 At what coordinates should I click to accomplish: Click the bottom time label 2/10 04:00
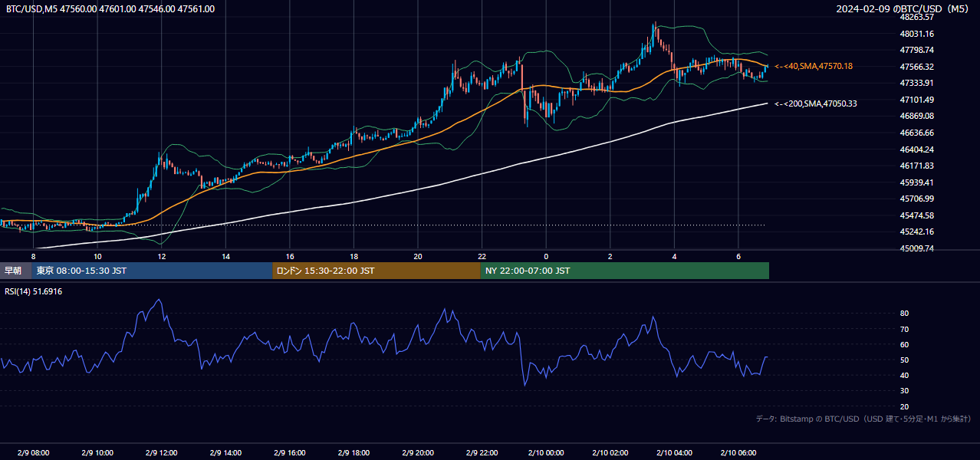click(675, 453)
